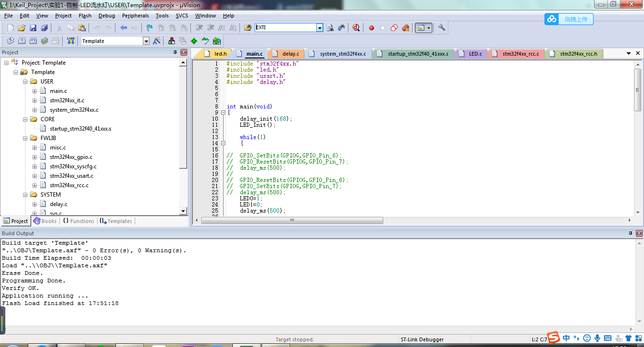Click the Sogou input method S icon

(553, 338)
